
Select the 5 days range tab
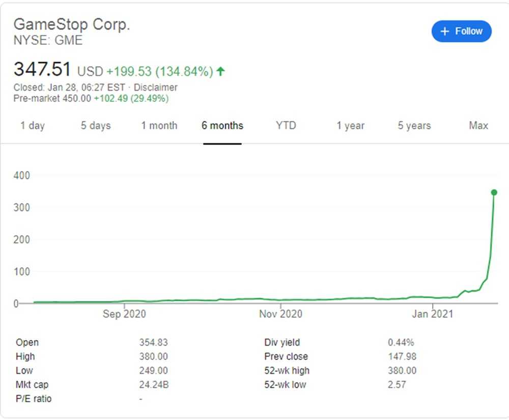95,126
